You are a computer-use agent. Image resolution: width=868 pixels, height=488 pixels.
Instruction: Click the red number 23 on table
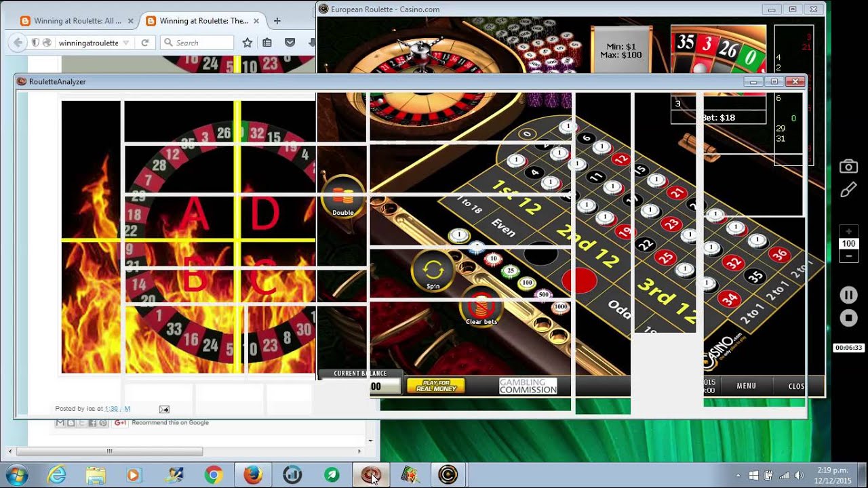click(x=671, y=224)
